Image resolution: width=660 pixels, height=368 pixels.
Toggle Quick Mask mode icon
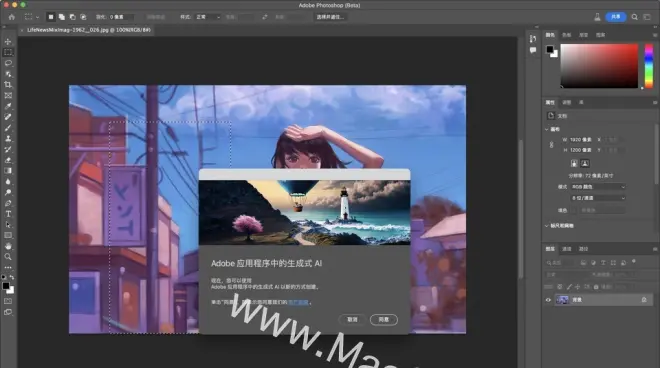[8, 301]
